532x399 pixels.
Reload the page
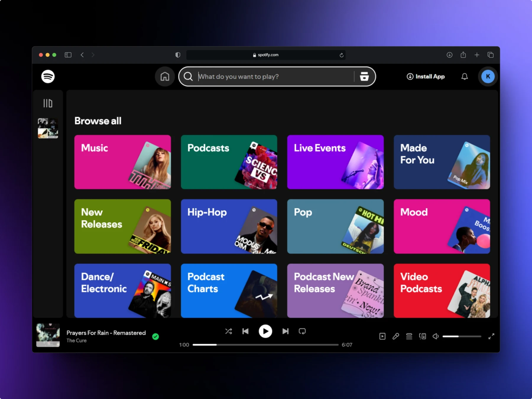[341, 55]
